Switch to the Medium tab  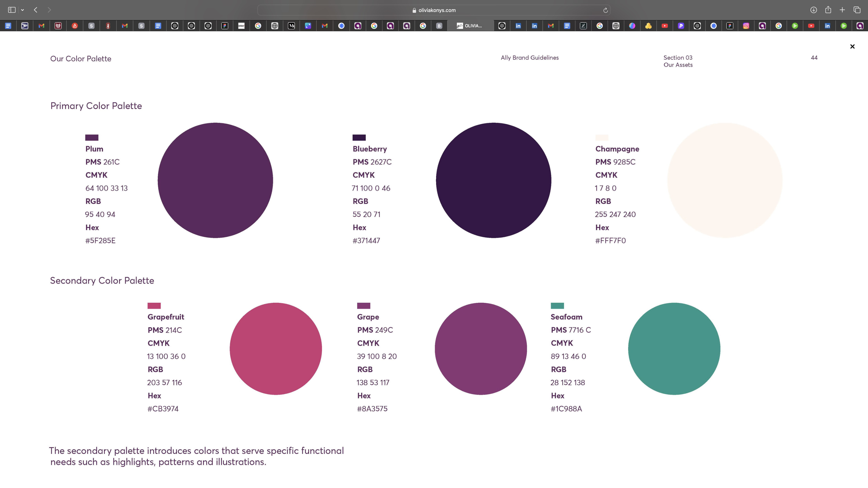click(291, 26)
